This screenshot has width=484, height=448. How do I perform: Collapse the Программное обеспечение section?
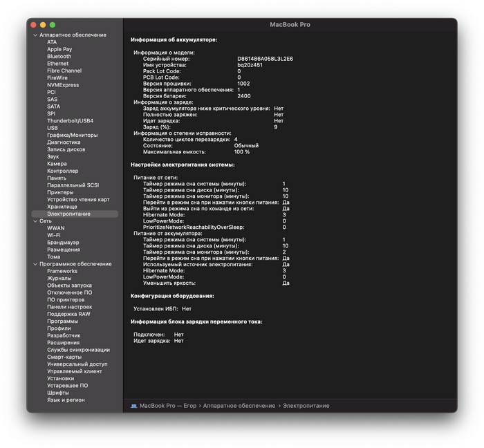[x=35, y=264]
